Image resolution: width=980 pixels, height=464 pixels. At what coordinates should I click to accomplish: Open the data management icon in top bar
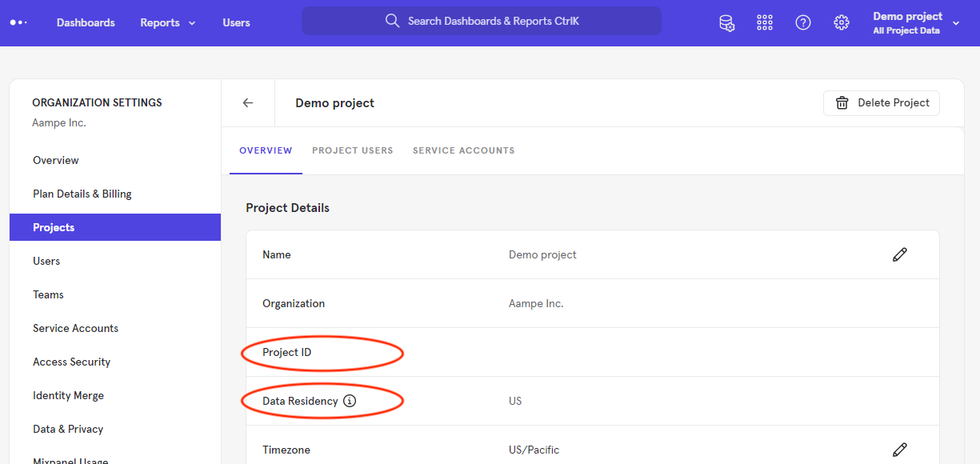pos(726,22)
